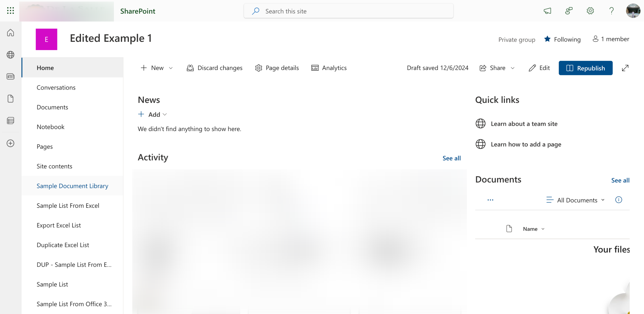Open Conversations in site navigation
644x314 pixels.
coord(56,88)
